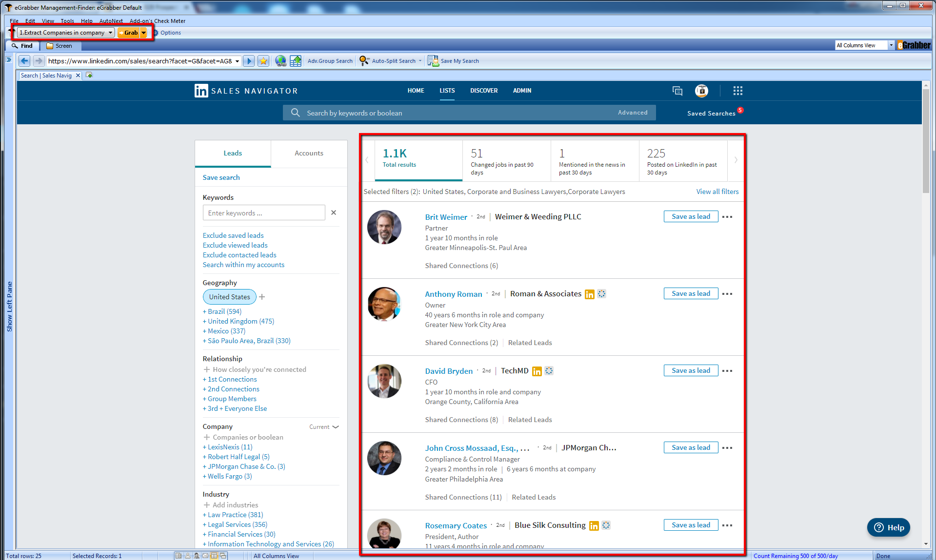Clear the Keywords field with X

click(334, 212)
